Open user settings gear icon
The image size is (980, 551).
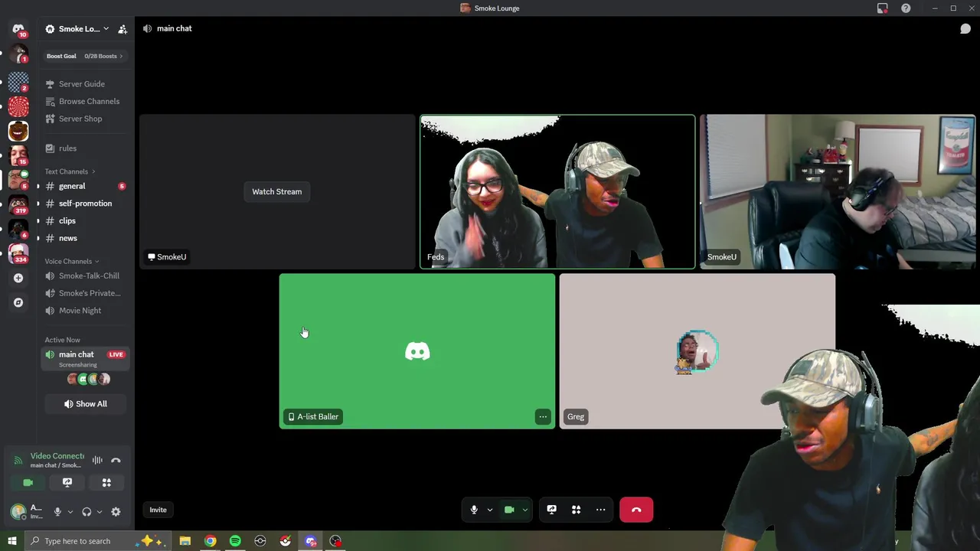(x=116, y=512)
